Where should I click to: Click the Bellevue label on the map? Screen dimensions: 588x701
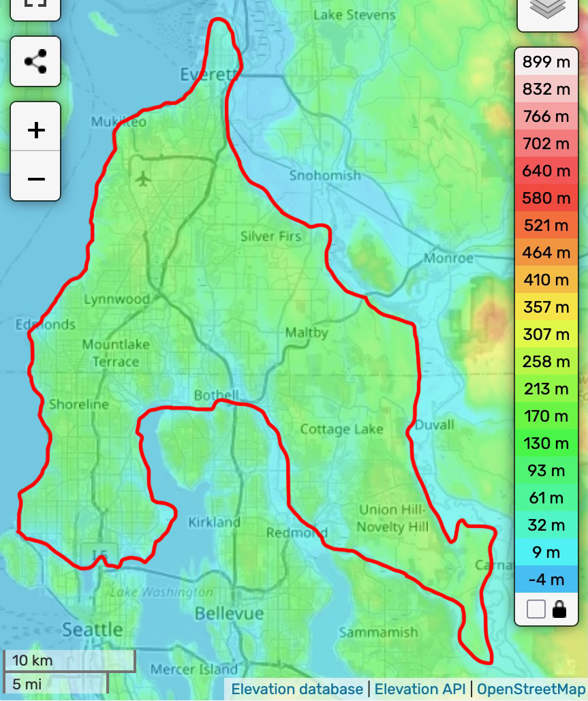[229, 614]
